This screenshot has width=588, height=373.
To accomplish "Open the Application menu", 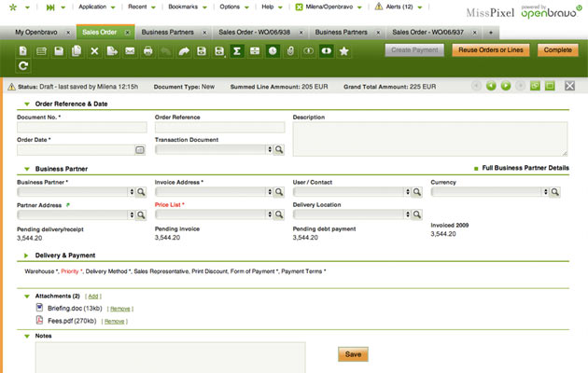I will (96, 7).
